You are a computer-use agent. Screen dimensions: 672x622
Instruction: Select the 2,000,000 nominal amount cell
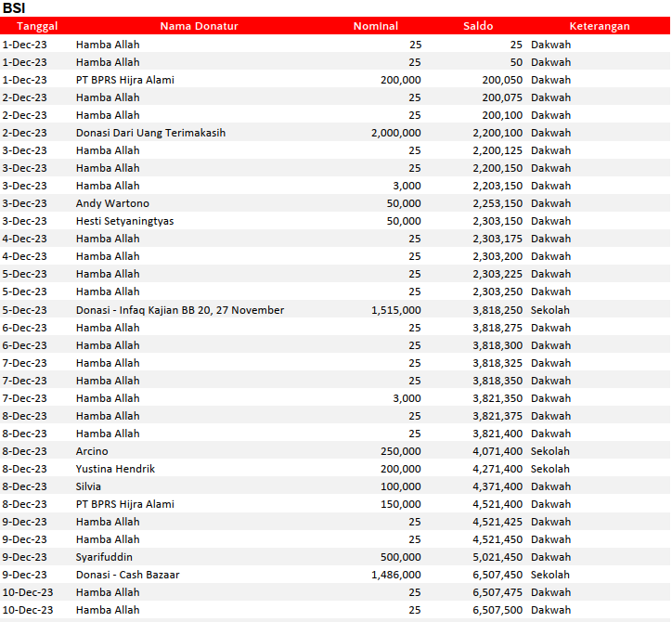pyautogui.click(x=395, y=133)
